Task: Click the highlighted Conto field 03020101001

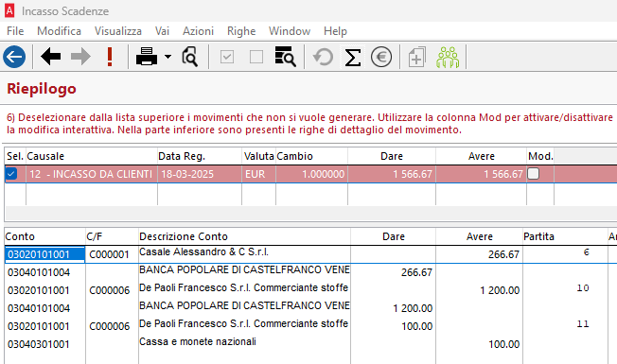Action: (x=44, y=254)
